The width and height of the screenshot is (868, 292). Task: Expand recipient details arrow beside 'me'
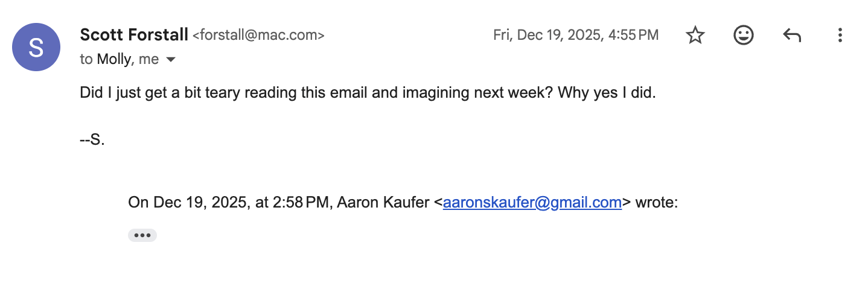pyautogui.click(x=171, y=59)
